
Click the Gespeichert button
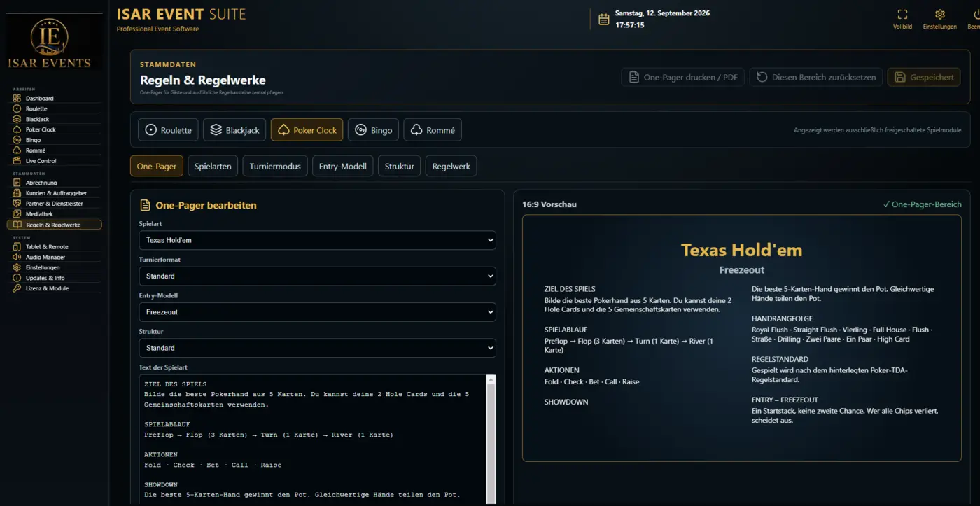924,77
